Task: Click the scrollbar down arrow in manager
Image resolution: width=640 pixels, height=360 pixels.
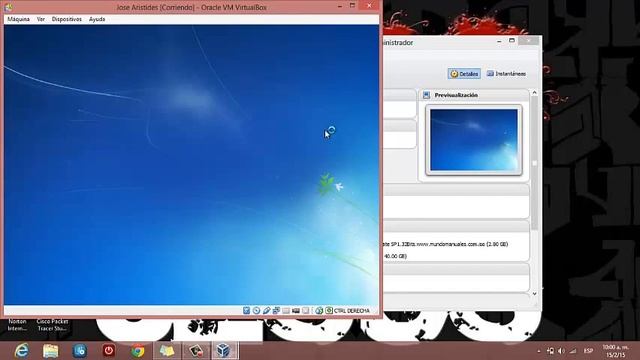Action: coord(534,294)
